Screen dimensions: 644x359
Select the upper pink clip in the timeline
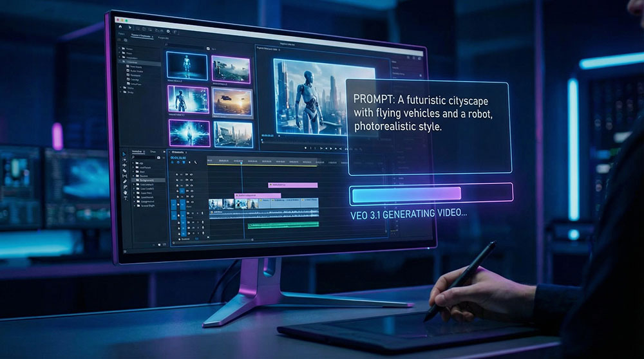click(x=293, y=185)
